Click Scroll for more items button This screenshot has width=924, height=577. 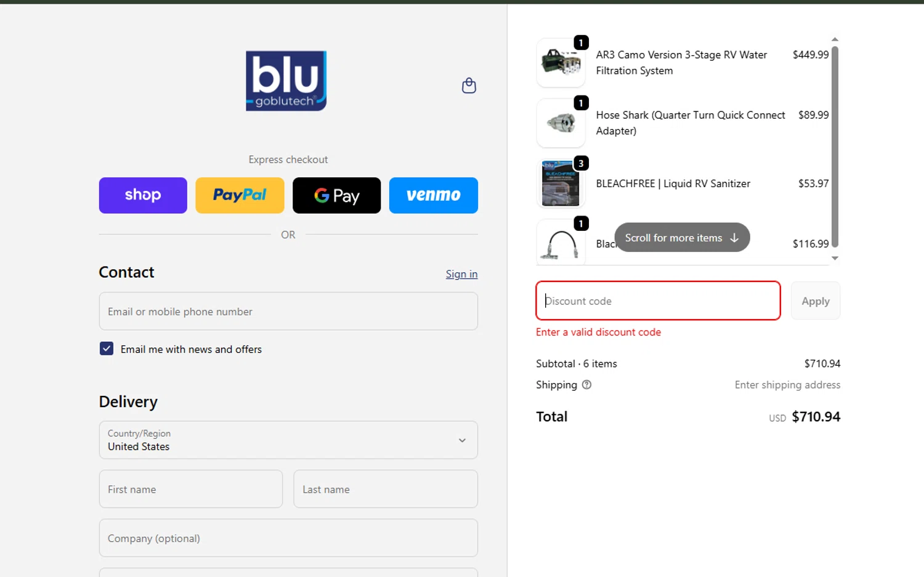[x=682, y=237]
